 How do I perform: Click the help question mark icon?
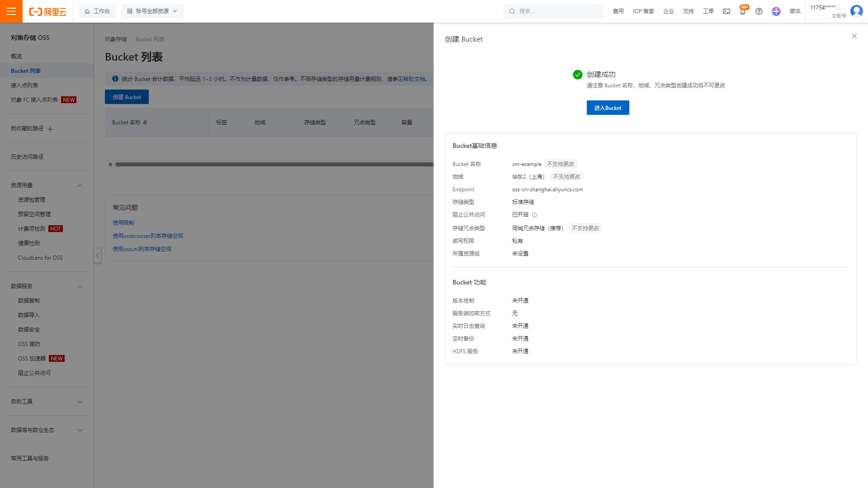759,11
